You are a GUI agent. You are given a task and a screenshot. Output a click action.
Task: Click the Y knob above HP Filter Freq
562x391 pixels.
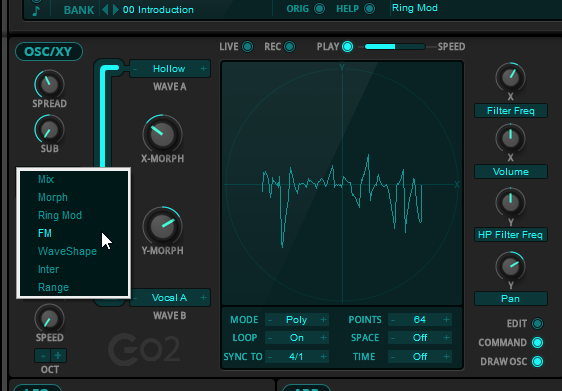click(510, 202)
